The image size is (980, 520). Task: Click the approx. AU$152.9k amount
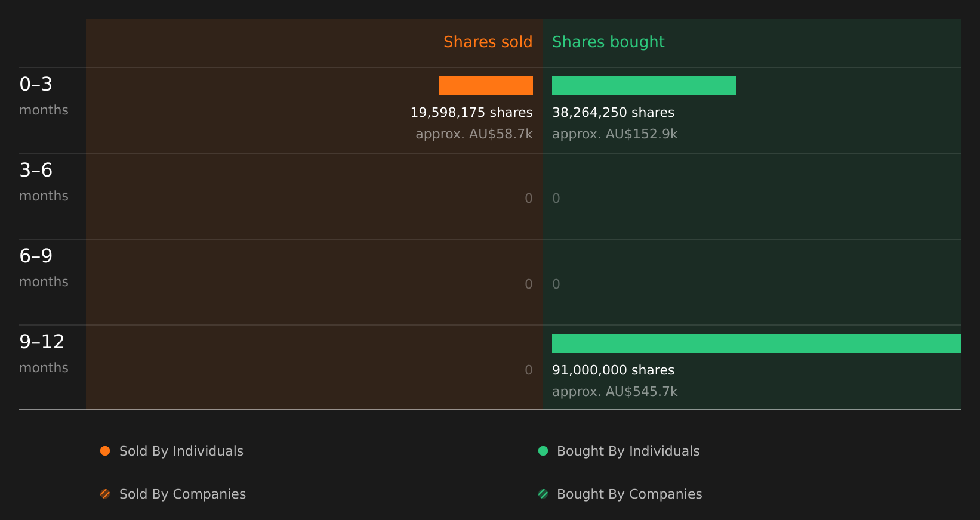pos(615,134)
